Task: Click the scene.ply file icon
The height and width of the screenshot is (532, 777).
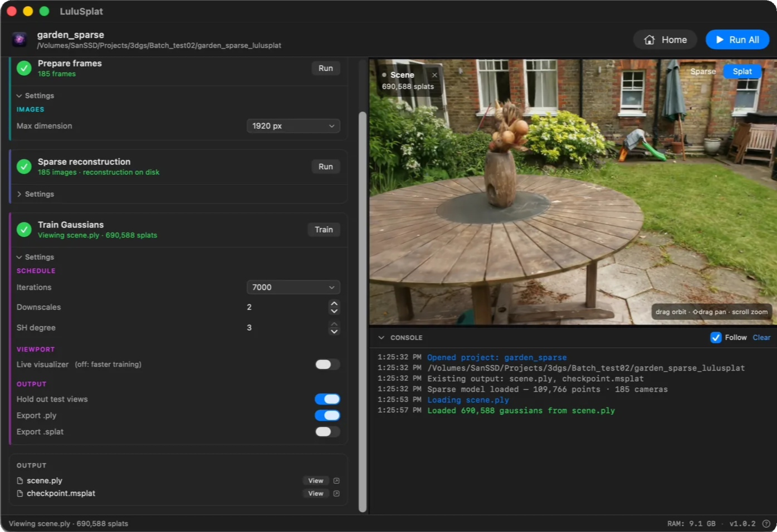Action: pyautogui.click(x=20, y=481)
